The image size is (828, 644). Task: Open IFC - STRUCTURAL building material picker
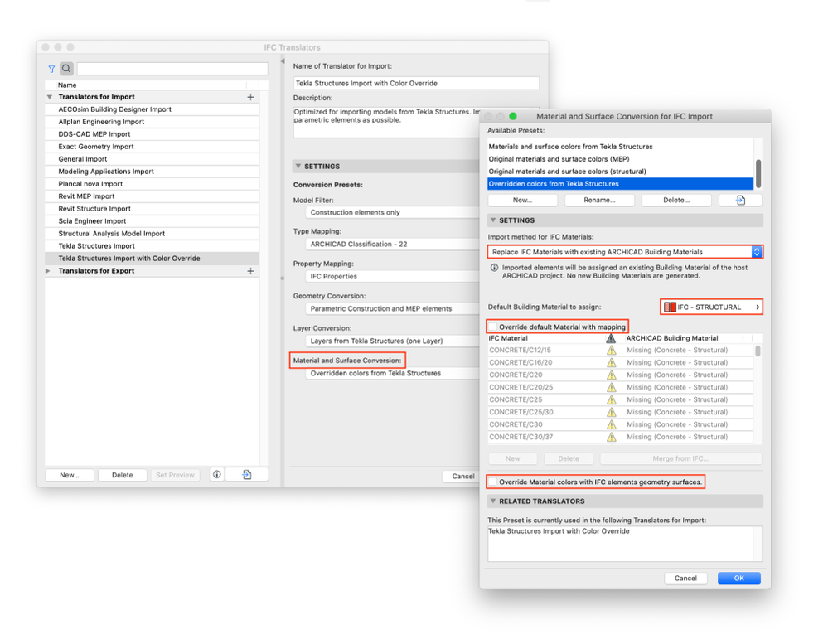point(711,307)
